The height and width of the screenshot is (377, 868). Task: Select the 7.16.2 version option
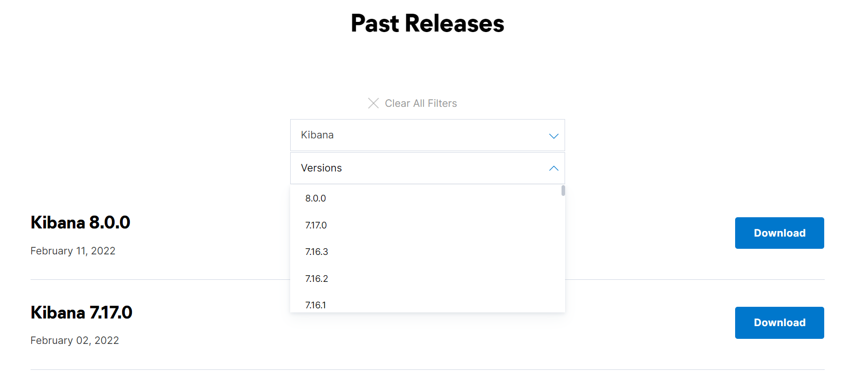click(317, 279)
